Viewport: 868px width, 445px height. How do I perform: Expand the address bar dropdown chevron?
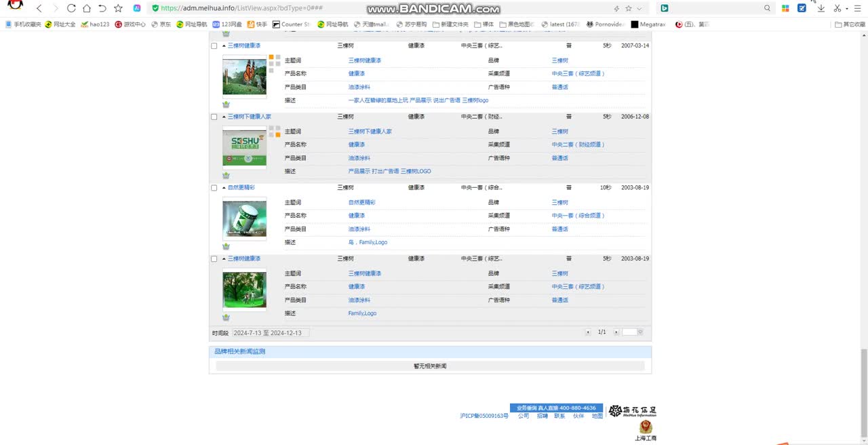(x=639, y=9)
